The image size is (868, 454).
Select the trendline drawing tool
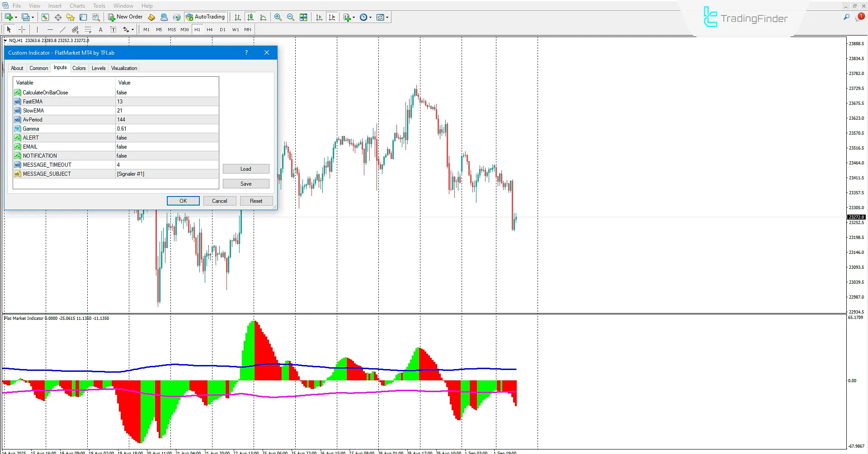tap(63, 29)
